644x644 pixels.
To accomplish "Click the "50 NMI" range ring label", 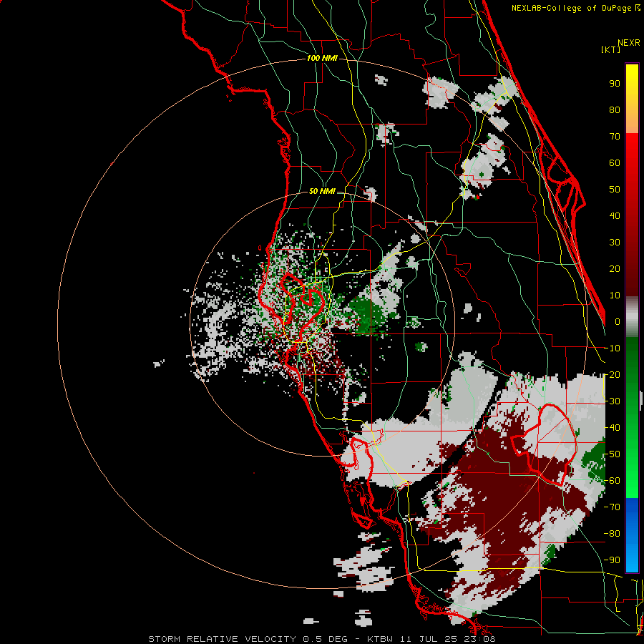I will pos(322,191).
